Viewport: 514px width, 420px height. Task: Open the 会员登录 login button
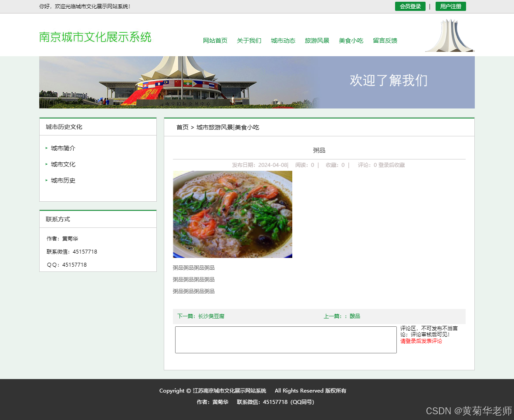click(410, 7)
